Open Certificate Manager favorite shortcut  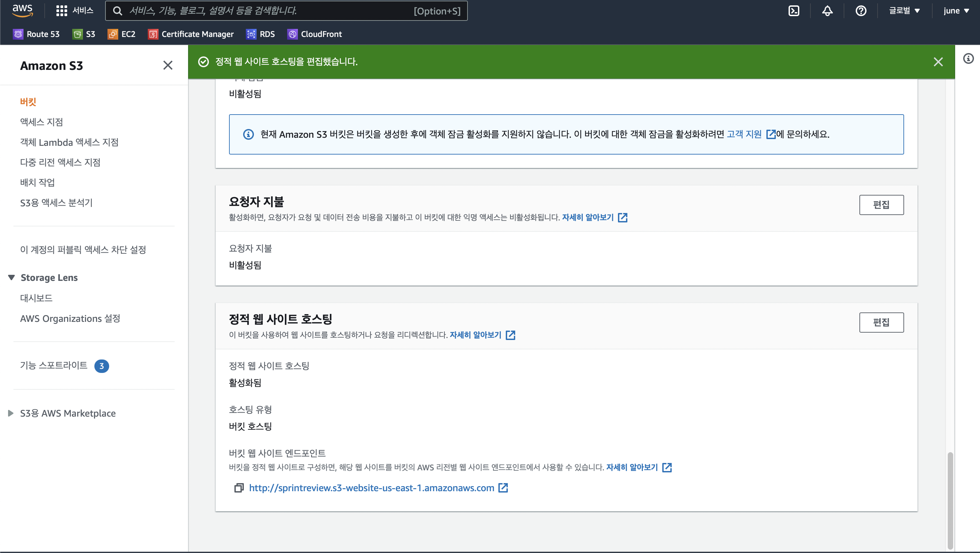tap(191, 34)
